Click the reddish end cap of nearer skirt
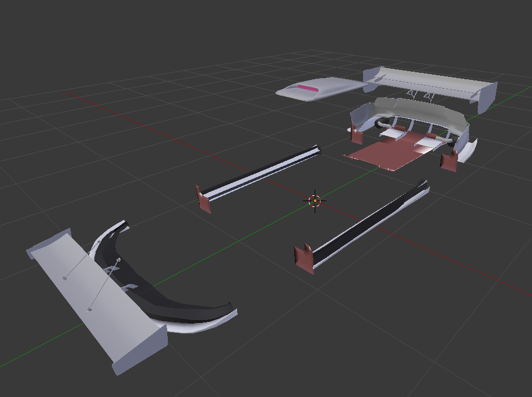 pyautogui.click(x=304, y=259)
